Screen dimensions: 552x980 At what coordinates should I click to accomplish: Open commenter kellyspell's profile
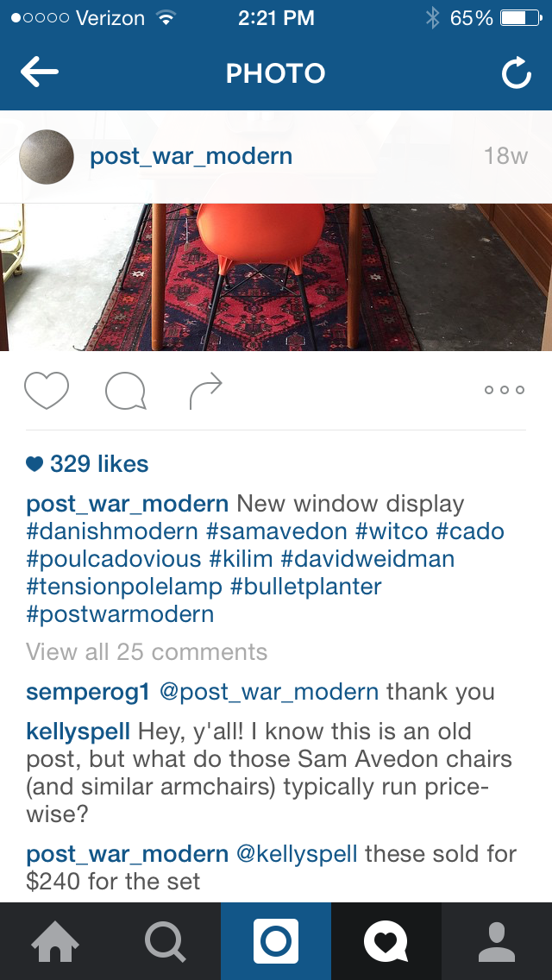[78, 732]
